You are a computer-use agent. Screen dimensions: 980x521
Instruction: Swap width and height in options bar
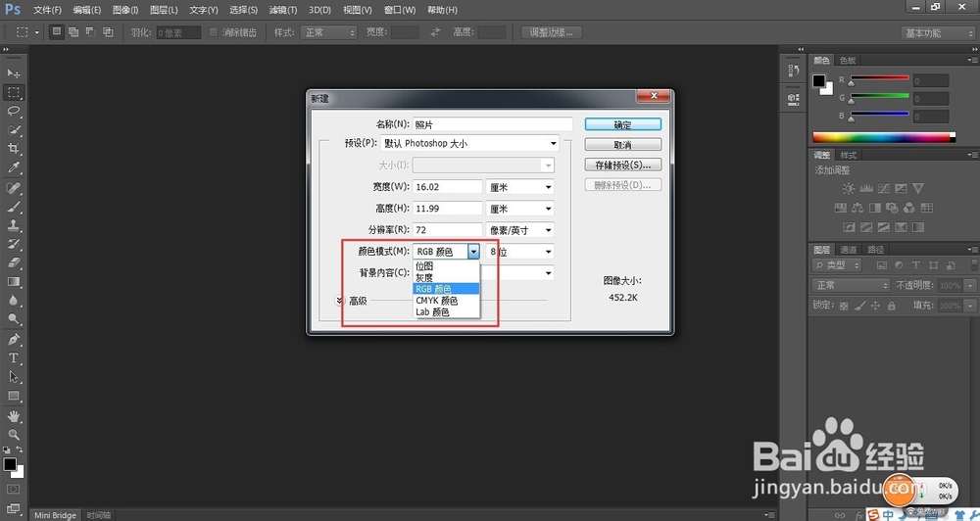click(435, 32)
